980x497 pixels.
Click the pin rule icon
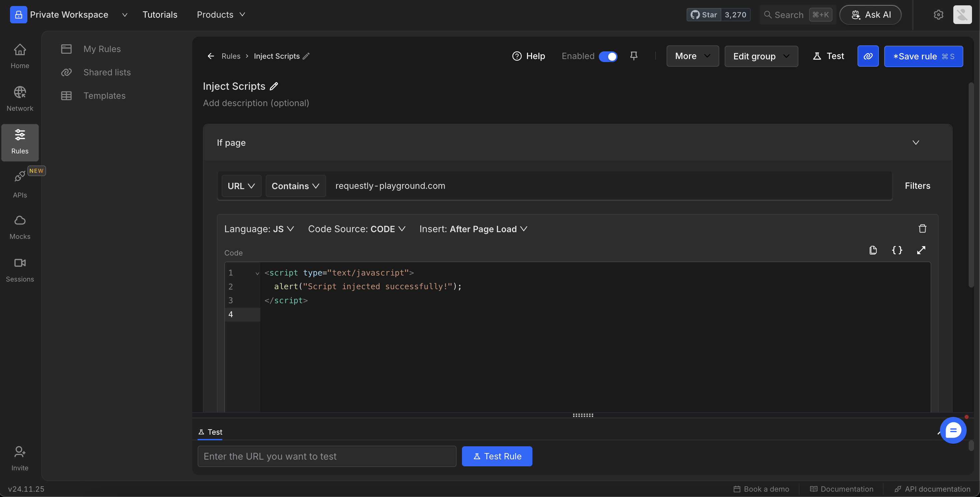[634, 56]
